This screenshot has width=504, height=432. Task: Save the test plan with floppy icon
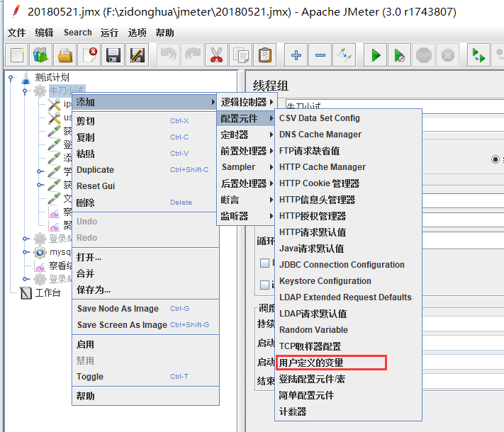[113, 55]
